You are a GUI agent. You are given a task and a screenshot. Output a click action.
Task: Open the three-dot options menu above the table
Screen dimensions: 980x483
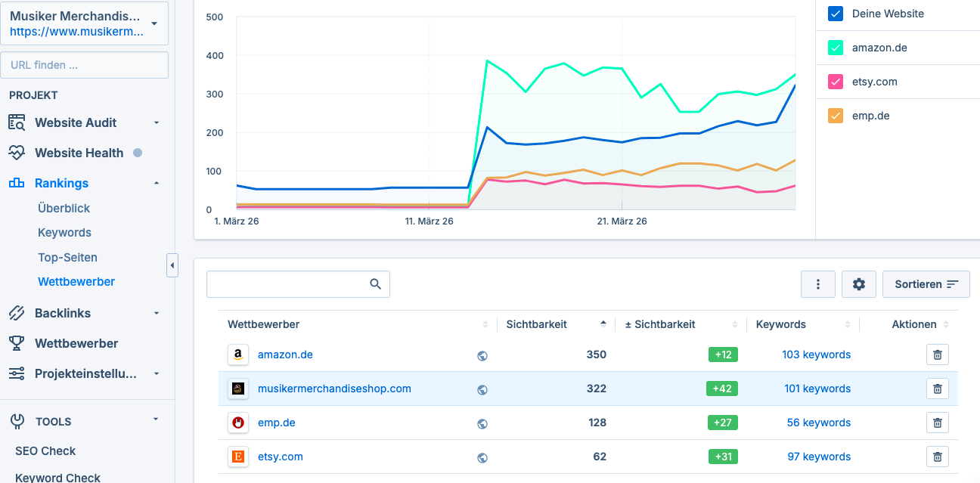click(817, 283)
